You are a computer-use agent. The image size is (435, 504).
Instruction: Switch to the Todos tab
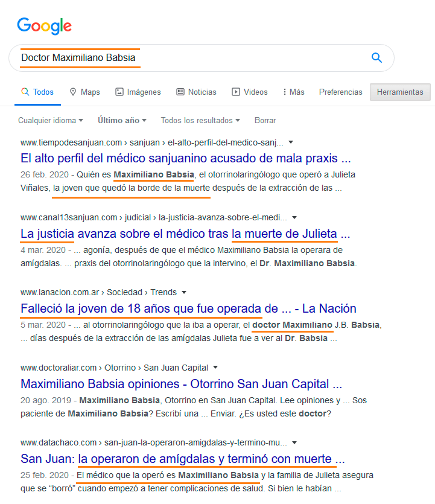pos(37,92)
